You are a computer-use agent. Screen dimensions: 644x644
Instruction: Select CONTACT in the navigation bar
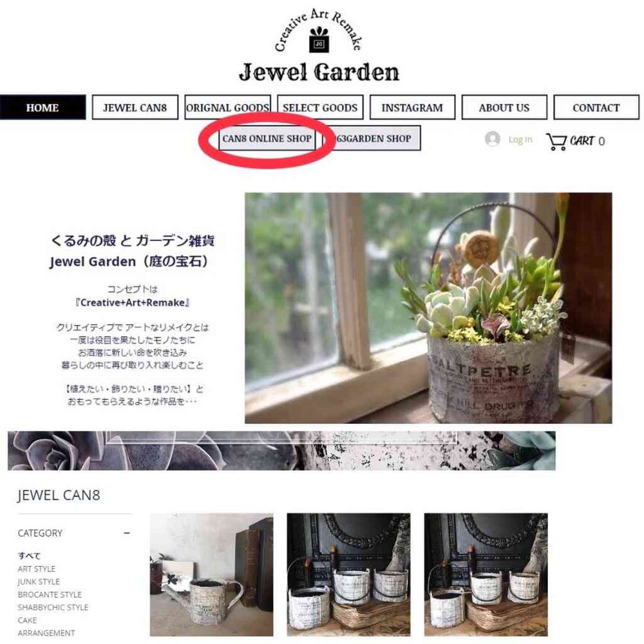(x=596, y=108)
